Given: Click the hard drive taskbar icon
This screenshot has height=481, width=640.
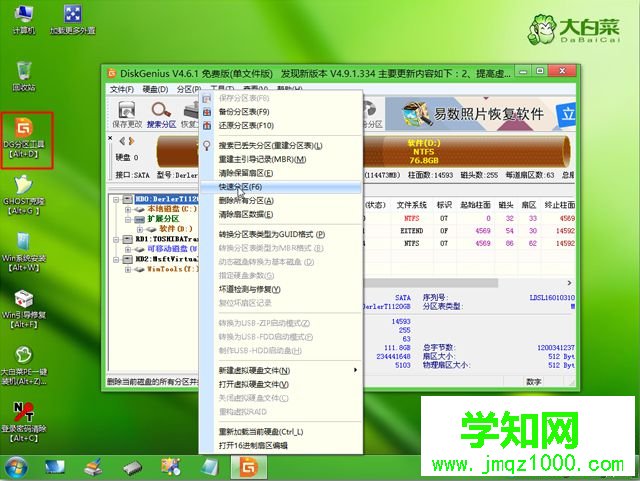Looking at the screenshot, I should tap(133, 468).
